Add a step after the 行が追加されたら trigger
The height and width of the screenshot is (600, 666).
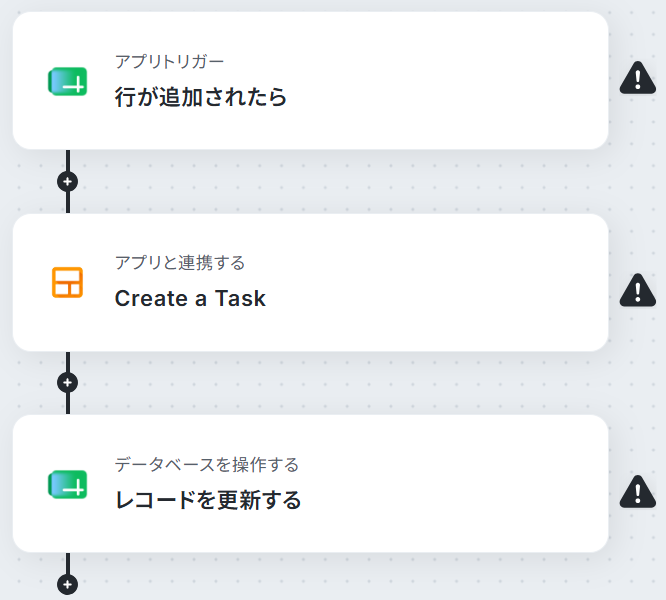[68, 182]
